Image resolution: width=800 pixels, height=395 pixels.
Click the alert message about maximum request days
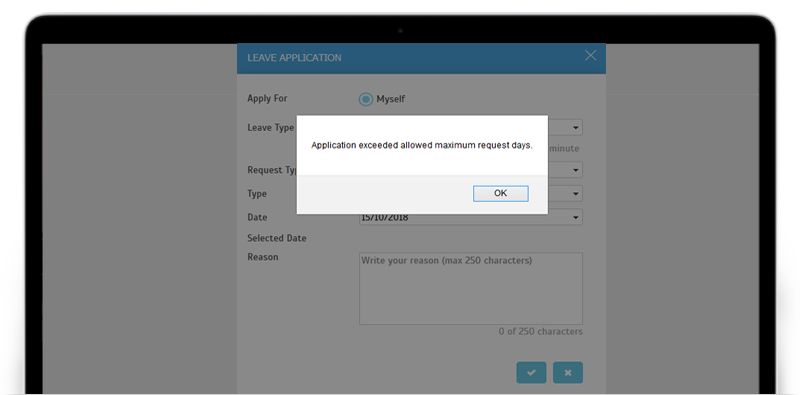(422, 145)
